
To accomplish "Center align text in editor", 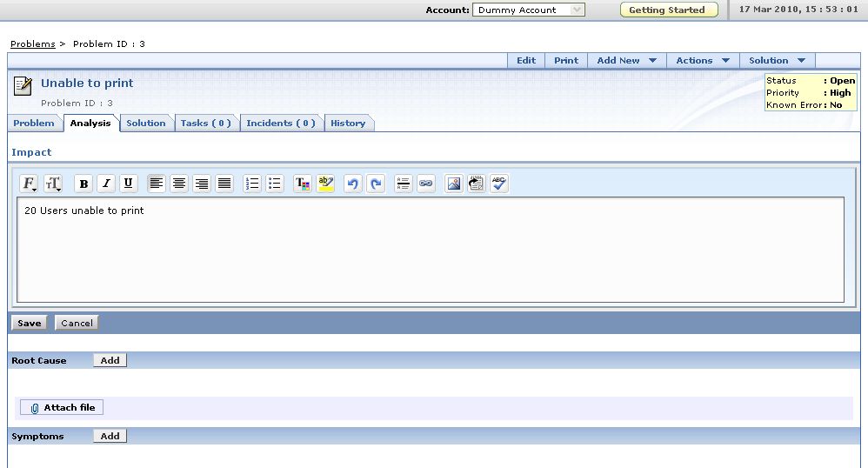I will tap(179, 184).
